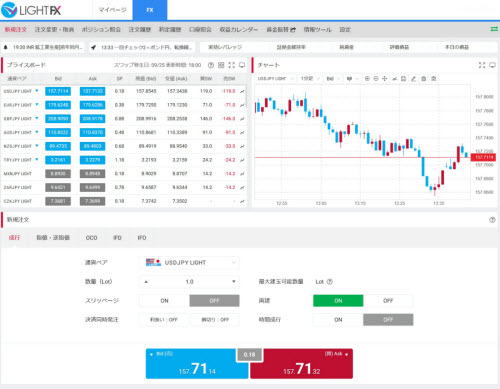500x389 pixels.
Task: Open mini chart icon in AUDJPY LIGHT row
Action: 242,132
